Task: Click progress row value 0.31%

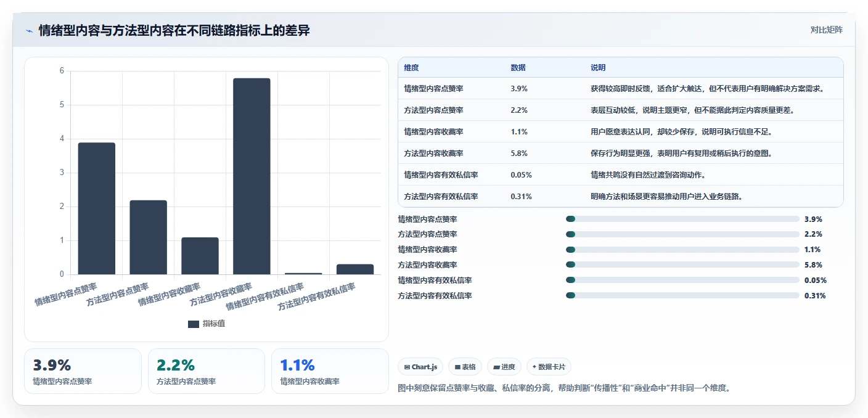Action: click(x=815, y=296)
